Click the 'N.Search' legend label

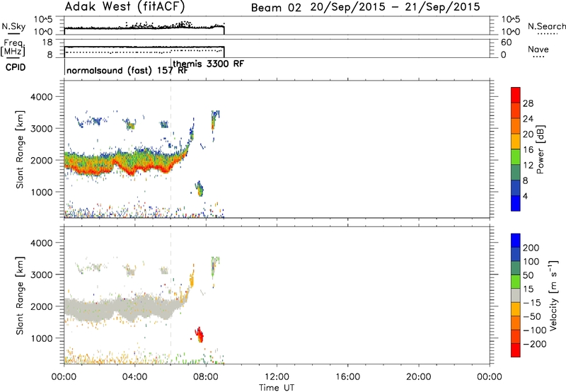tap(547, 26)
